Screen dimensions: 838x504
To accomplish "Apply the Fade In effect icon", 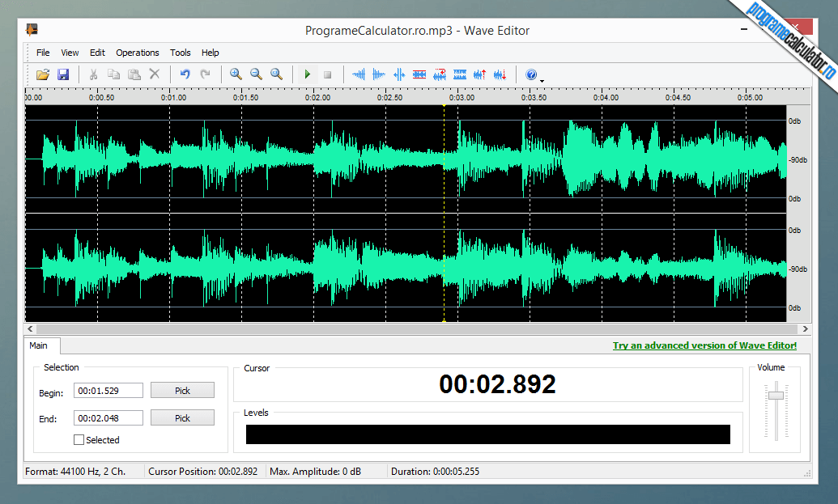I will coord(359,74).
